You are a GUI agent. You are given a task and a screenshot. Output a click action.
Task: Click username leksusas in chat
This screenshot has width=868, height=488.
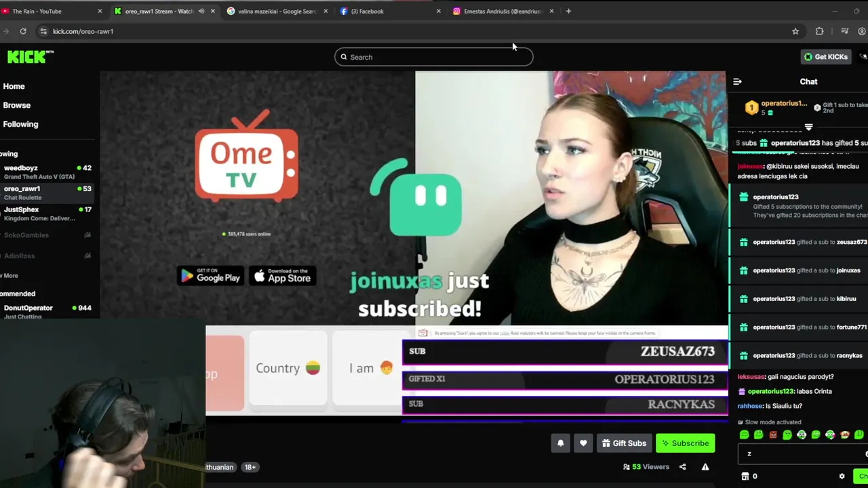click(751, 377)
